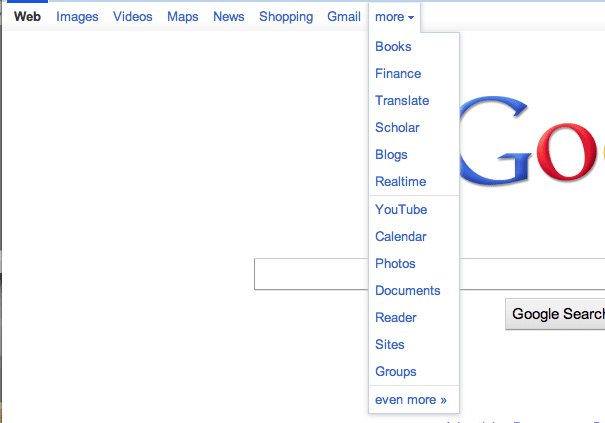Focus the Google search text box
605x423 pixels.
click(312, 274)
